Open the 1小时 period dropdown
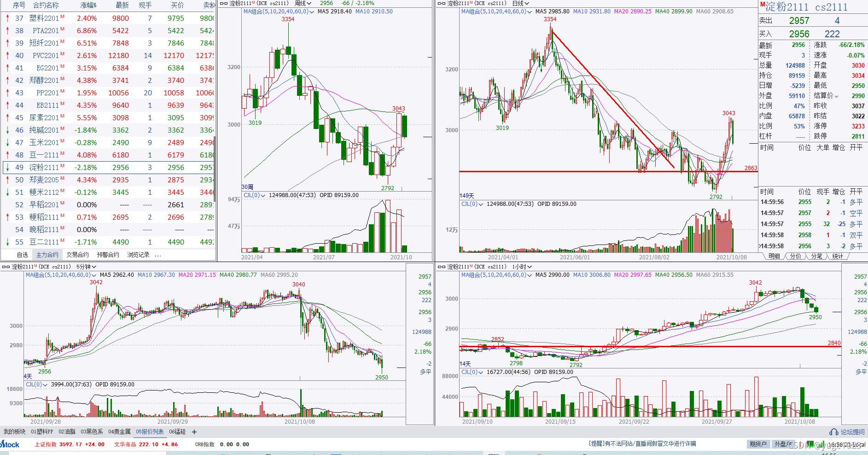 click(x=522, y=267)
